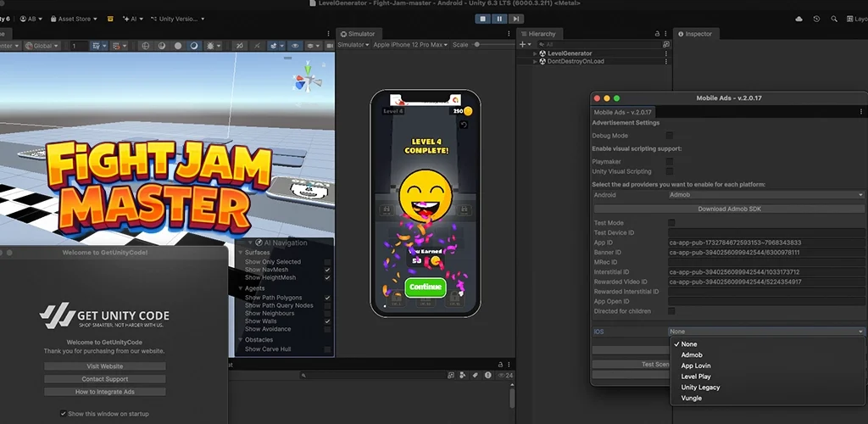Lock the Project panel
This screenshot has width=868, height=424.
point(500,365)
